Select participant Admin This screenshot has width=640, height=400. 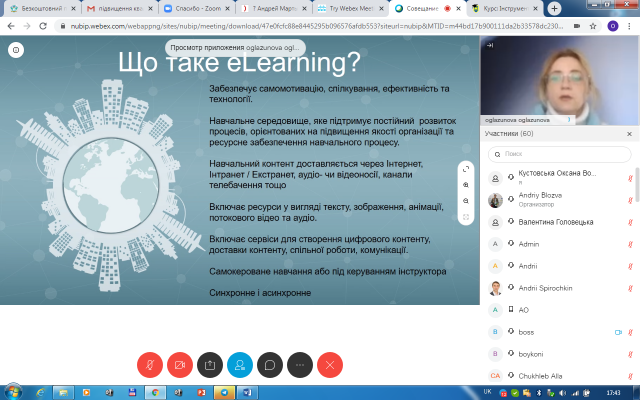(559, 244)
